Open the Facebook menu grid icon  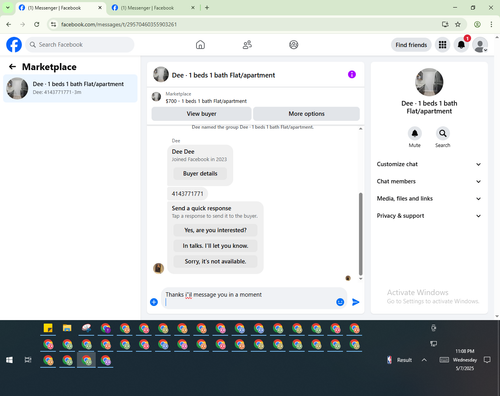click(442, 45)
